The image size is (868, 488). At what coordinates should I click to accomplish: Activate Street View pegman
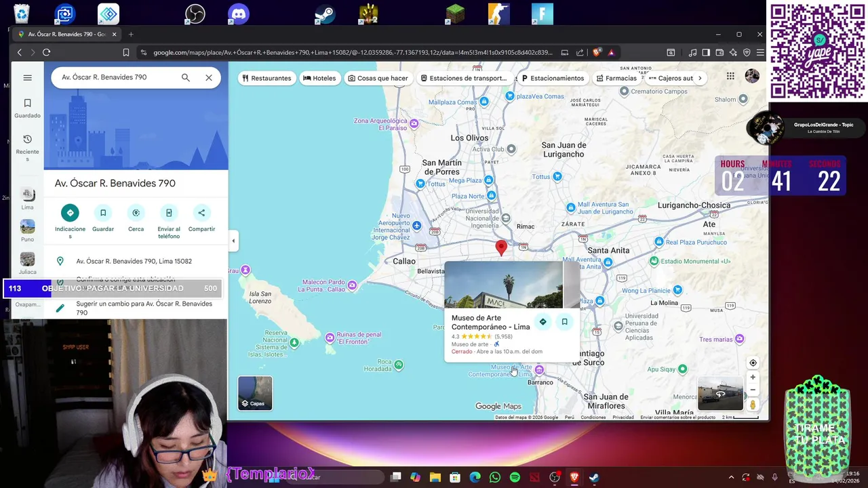[753, 405]
